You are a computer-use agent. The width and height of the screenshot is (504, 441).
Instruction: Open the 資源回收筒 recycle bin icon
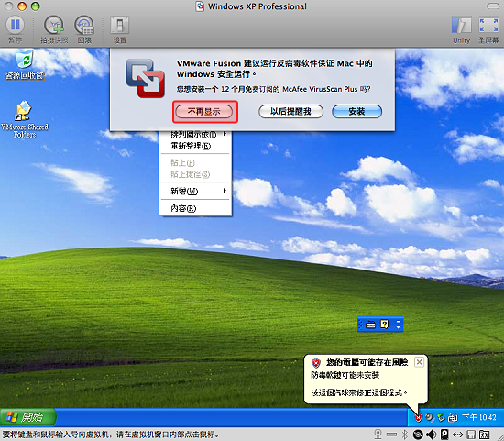pyautogui.click(x=25, y=65)
